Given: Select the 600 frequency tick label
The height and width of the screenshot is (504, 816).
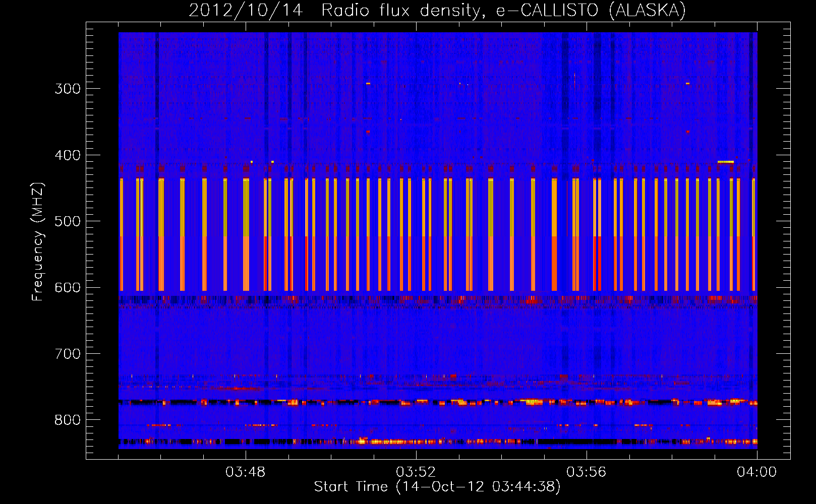Looking at the screenshot, I should [68, 288].
